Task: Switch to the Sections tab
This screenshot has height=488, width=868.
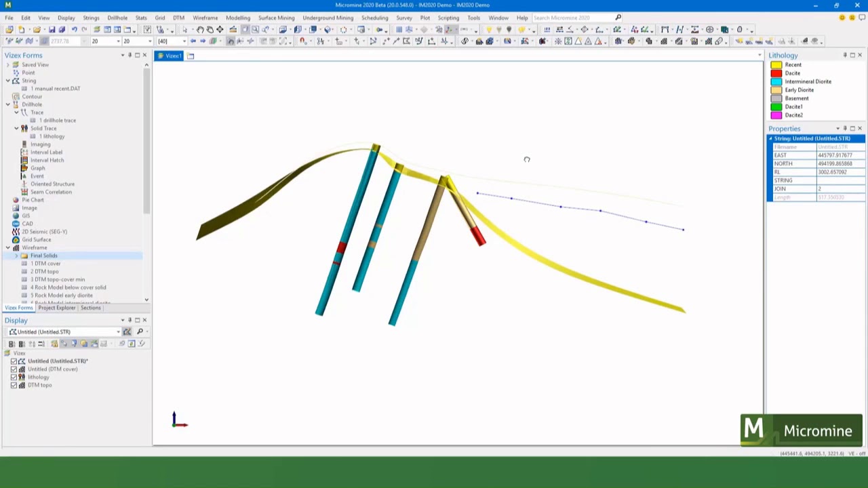Action: pyautogui.click(x=90, y=308)
